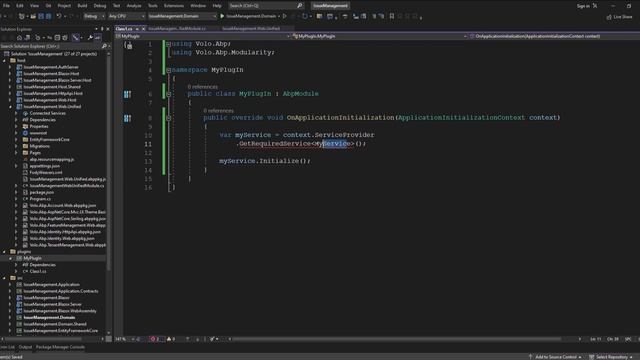The width and height of the screenshot is (640, 360).
Task: Click the Undo toolbar icon
Action: 59,16
